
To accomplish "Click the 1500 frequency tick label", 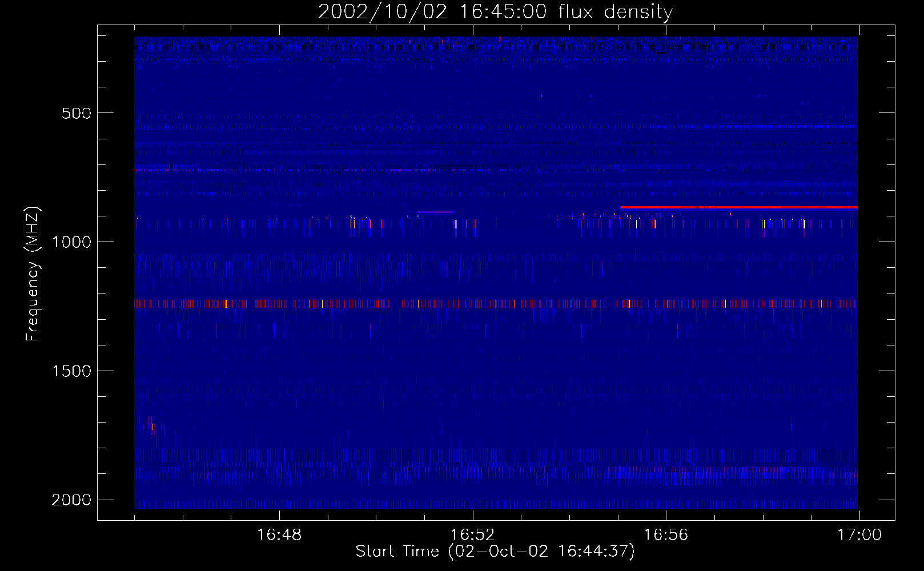I will pos(71,371).
